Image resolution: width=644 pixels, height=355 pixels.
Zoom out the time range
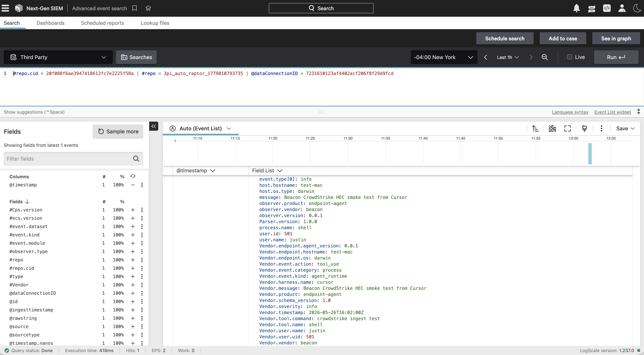coord(545,57)
